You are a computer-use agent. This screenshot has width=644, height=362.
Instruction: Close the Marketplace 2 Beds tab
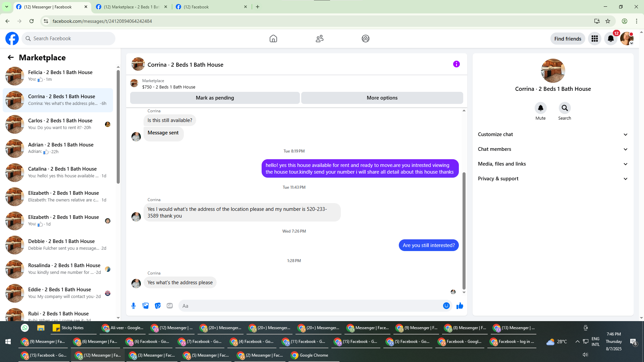(166, 7)
